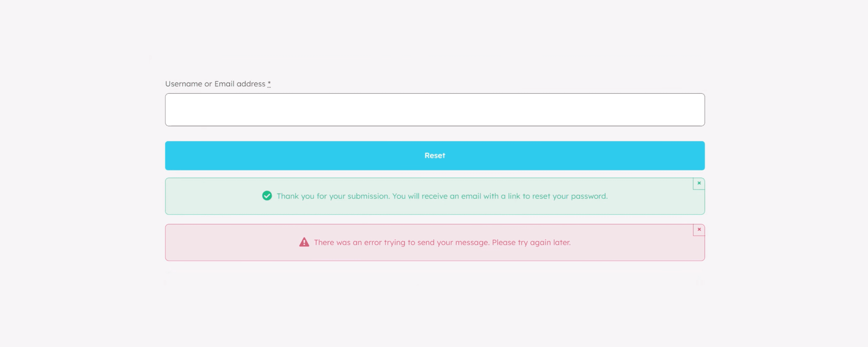Image resolution: width=868 pixels, height=347 pixels.
Task: Dismiss the green success notification
Action: (699, 183)
